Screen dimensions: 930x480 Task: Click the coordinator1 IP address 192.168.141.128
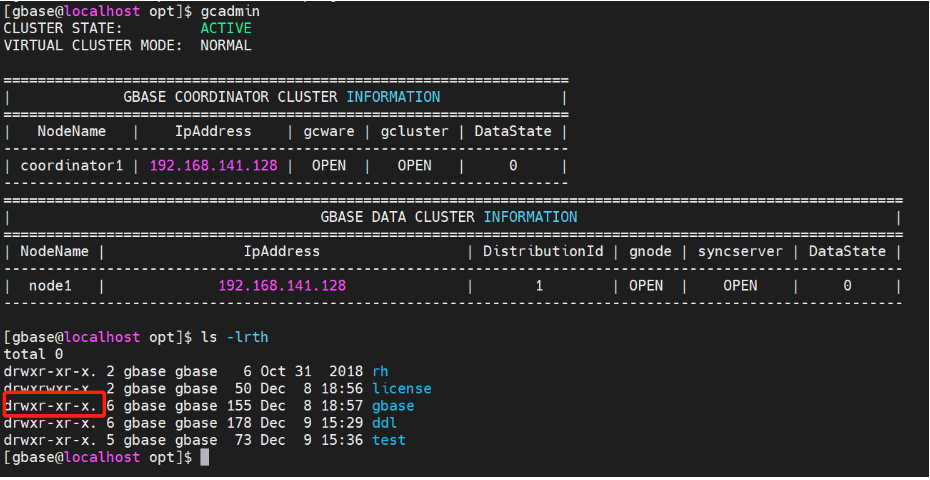click(x=213, y=165)
